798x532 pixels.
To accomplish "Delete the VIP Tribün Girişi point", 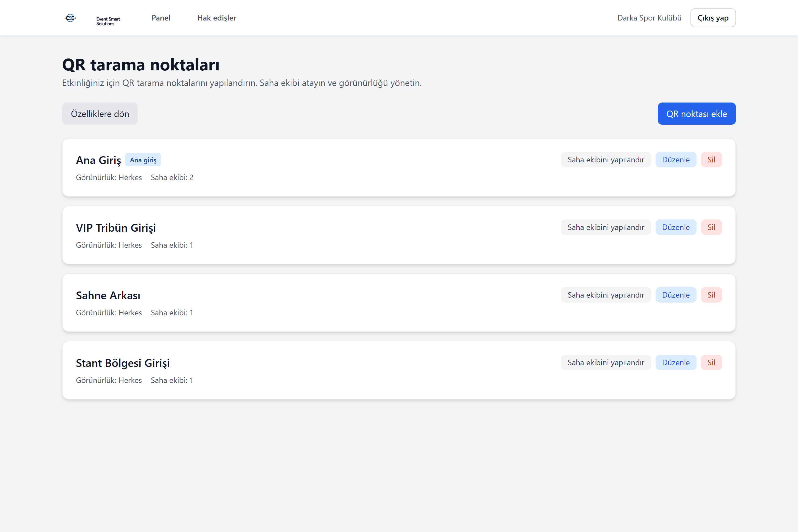I will (x=711, y=227).
